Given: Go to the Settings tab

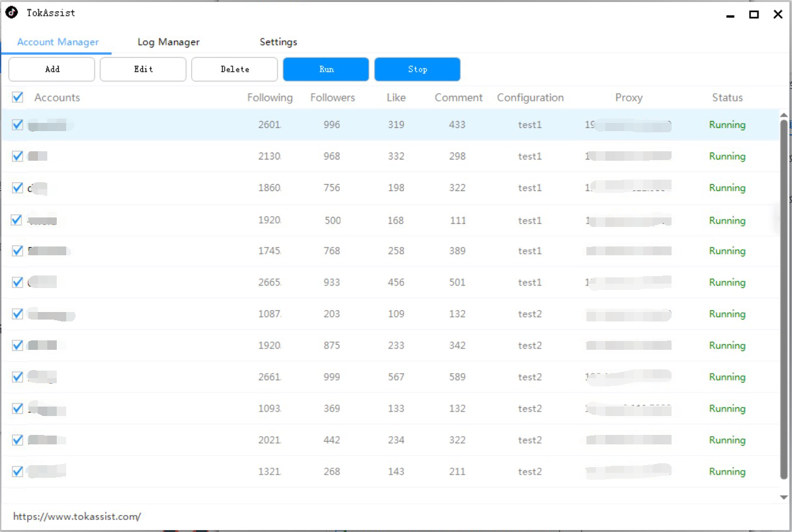Looking at the screenshot, I should click(x=278, y=42).
